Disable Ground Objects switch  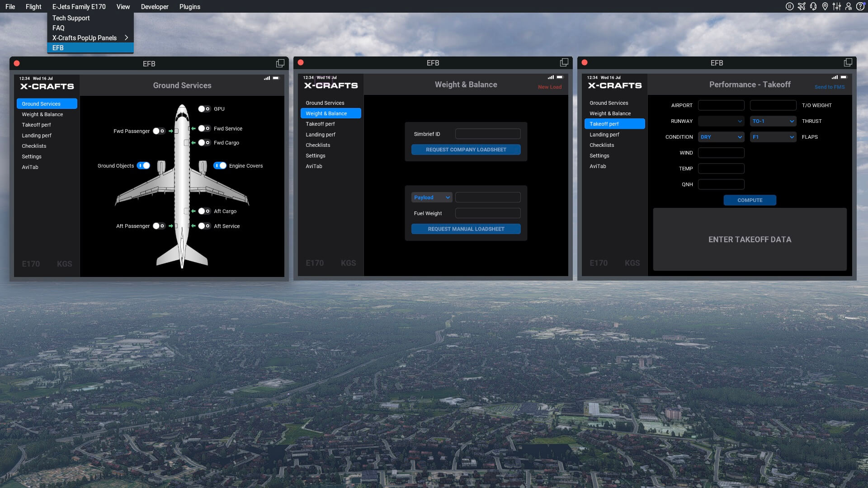143,166
